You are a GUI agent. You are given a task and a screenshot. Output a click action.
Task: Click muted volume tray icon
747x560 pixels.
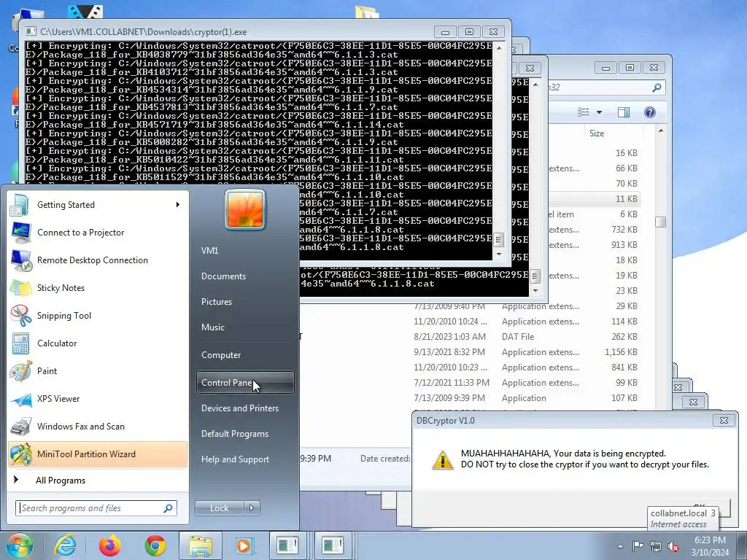click(673, 546)
